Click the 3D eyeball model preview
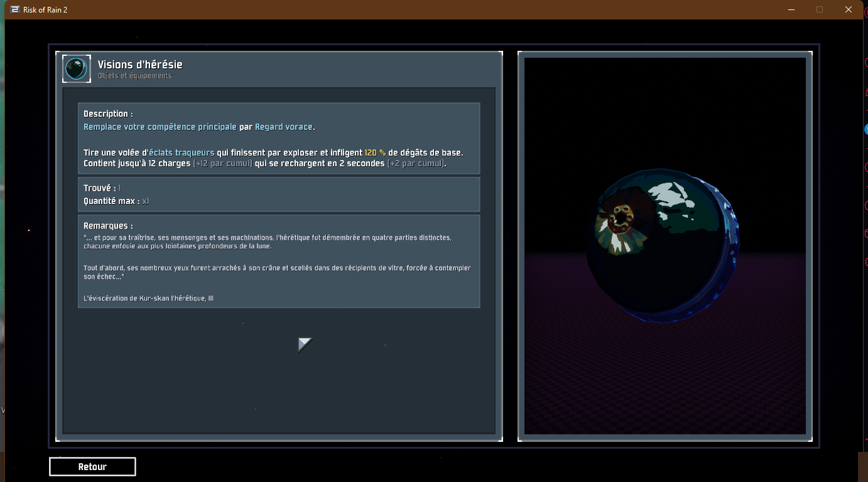Image resolution: width=868 pixels, height=482 pixels. (x=661, y=242)
